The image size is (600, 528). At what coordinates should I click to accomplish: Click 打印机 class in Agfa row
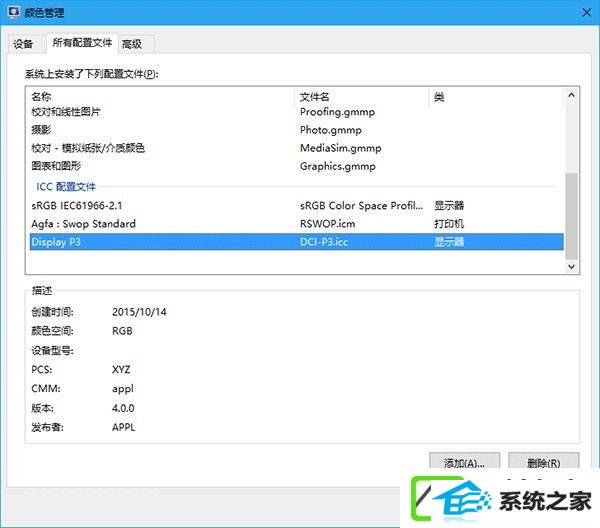pyautogui.click(x=449, y=224)
